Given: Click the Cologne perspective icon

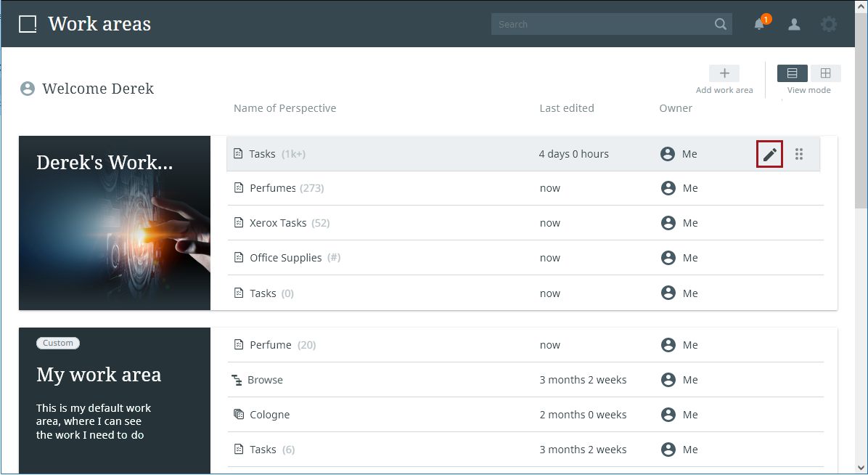Looking at the screenshot, I should coord(239,415).
